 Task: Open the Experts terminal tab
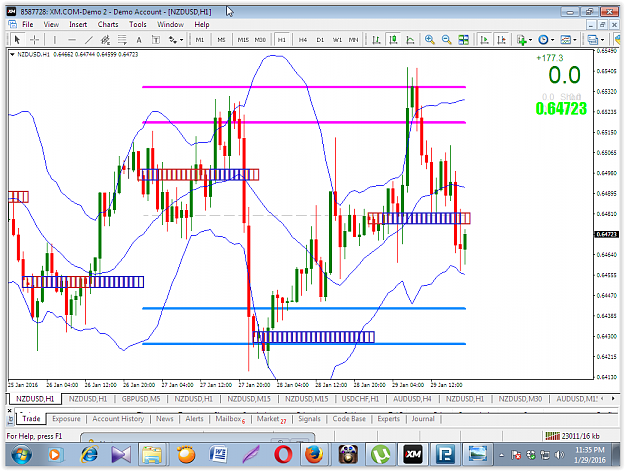(x=388, y=419)
